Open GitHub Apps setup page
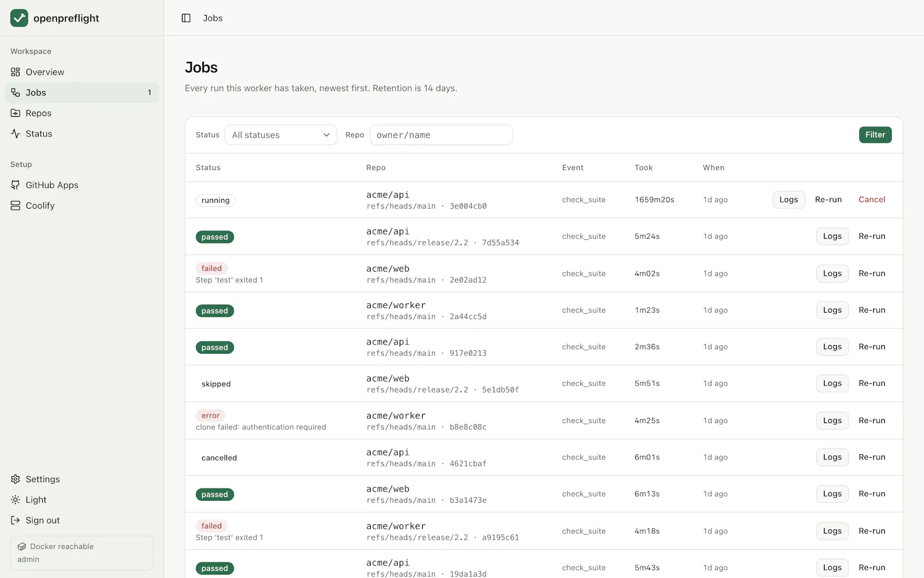This screenshot has width=924, height=578. (x=82, y=185)
